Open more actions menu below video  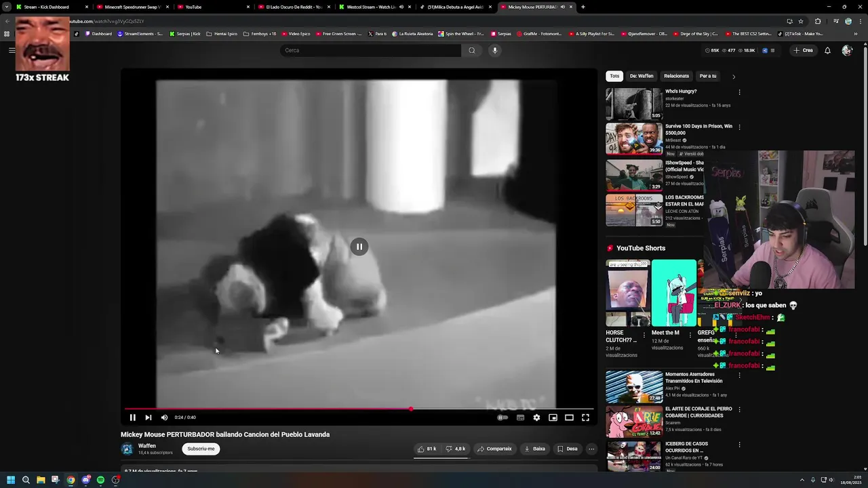[x=591, y=449]
